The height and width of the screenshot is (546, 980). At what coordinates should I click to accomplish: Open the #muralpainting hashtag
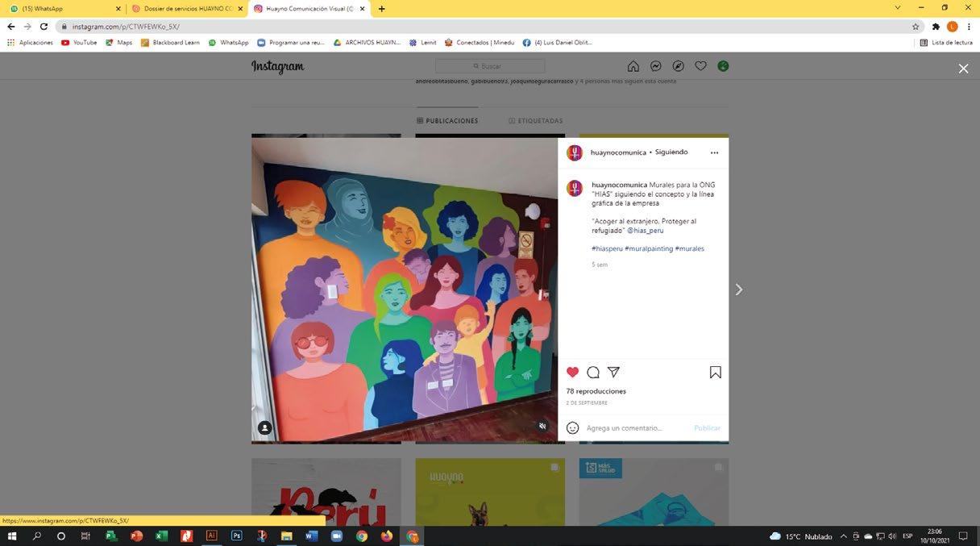tap(649, 248)
